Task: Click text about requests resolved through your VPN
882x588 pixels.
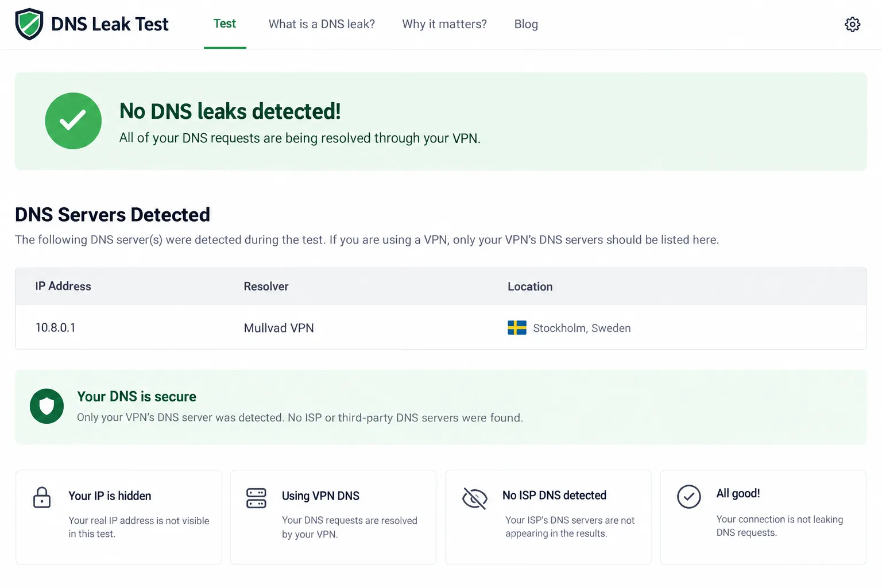Action: point(300,138)
